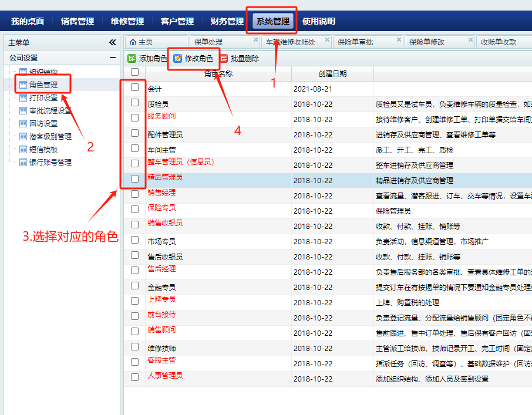Sort by 创建日期 column header
Image resolution: width=532 pixels, height=415 pixels.
click(332, 74)
